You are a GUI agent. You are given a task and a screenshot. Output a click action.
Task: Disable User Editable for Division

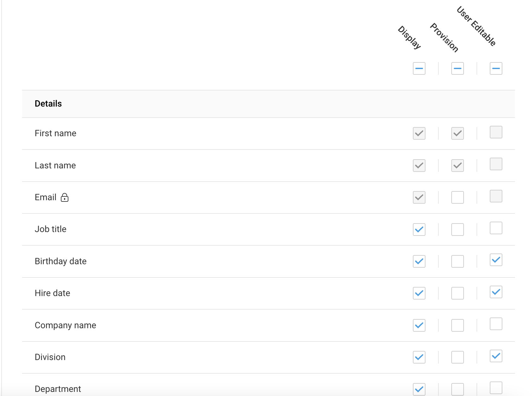(x=496, y=356)
